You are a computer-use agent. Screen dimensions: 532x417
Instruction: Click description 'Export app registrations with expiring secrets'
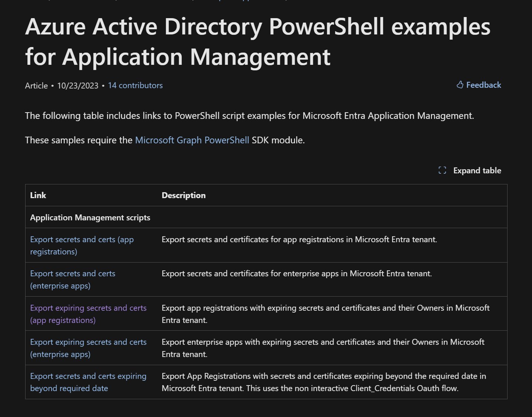326,314
